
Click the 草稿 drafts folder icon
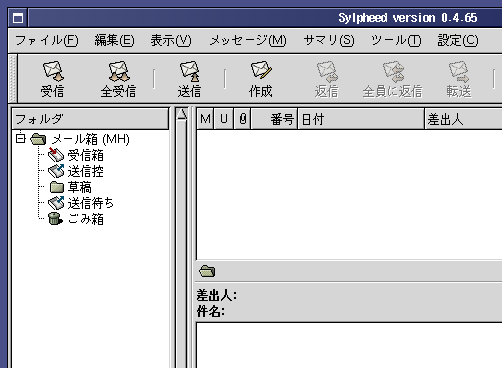pyautogui.click(x=57, y=187)
